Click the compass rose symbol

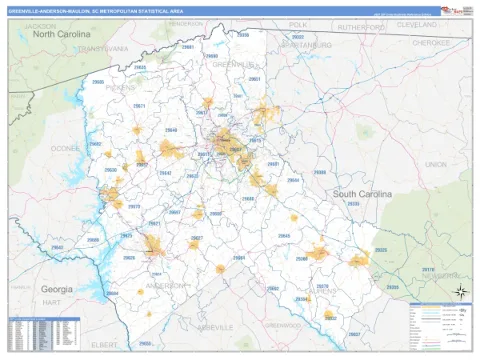(461, 292)
